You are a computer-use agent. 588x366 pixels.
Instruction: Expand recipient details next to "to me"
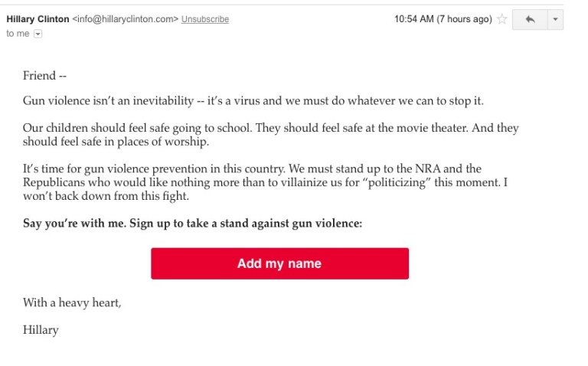point(38,34)
